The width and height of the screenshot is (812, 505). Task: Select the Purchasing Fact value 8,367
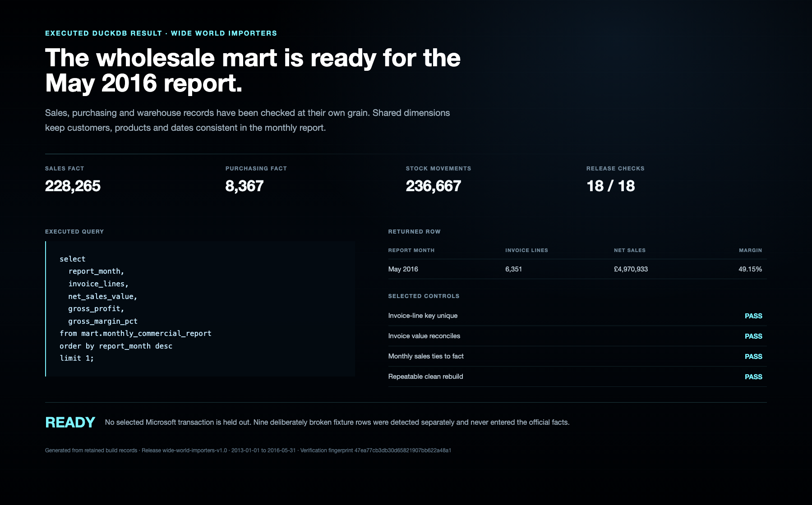click(x=245, y=186)
